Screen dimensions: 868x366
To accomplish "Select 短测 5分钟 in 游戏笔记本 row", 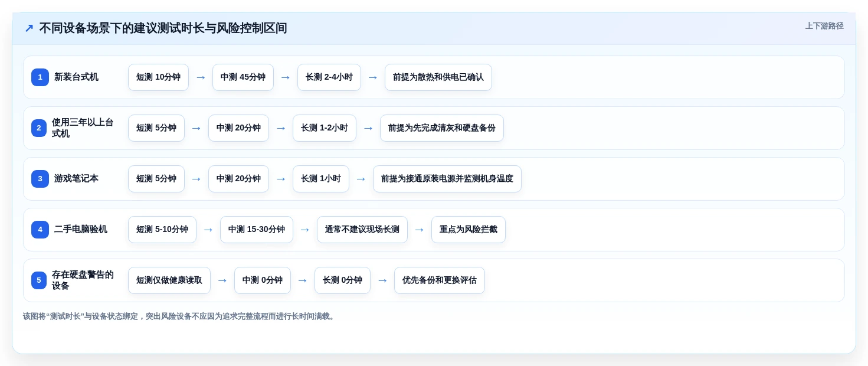I will point(156,179).
